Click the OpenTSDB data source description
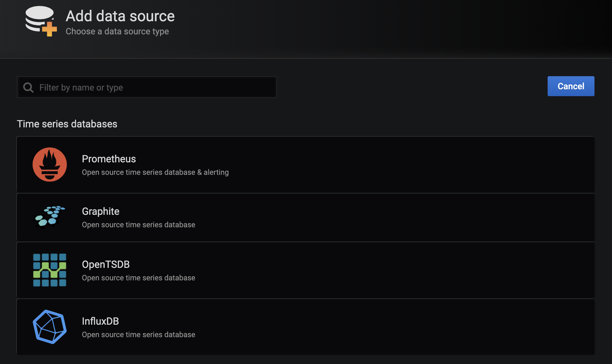This screenshot has width=612, height=364. (138, 278)
